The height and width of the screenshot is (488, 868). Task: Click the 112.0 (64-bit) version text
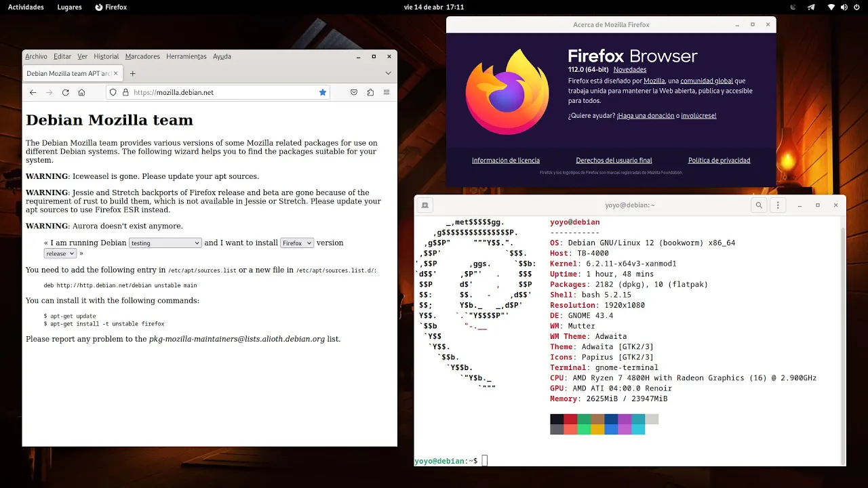(587, 70)
